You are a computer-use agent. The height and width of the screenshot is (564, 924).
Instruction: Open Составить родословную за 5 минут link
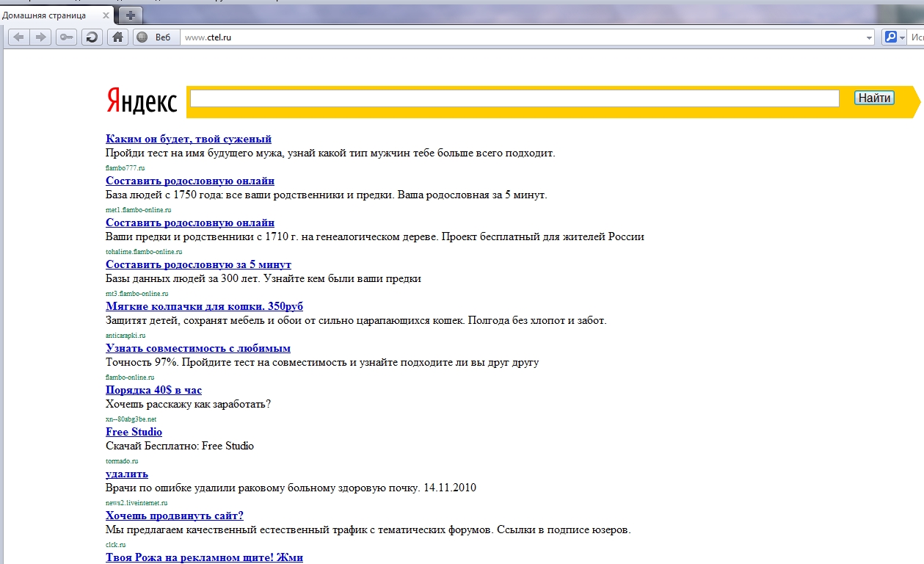click(198, 264)
